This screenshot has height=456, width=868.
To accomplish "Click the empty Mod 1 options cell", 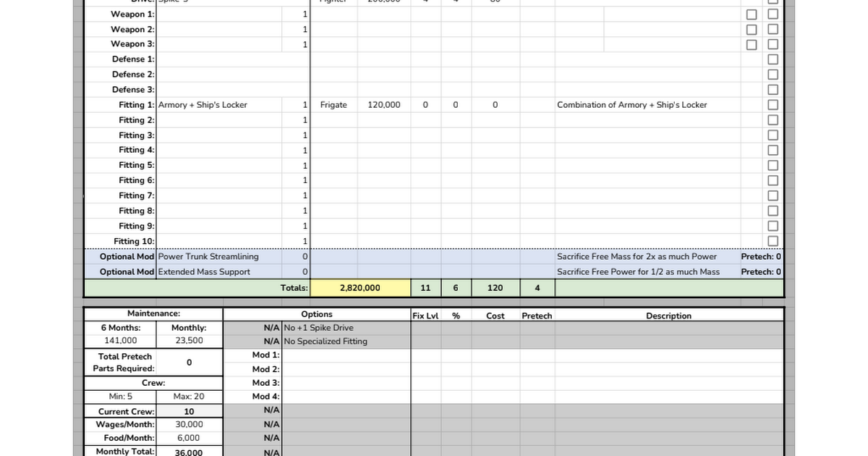I will tap(346, 355).
